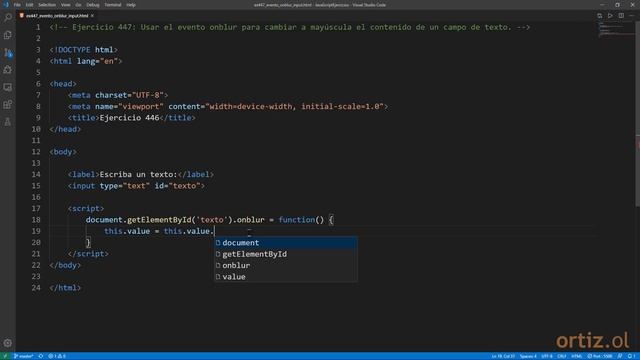Screen dimensions: 640x360
Task: Click the Synchronize Changes icon in status bar
Action: point(41,356)
